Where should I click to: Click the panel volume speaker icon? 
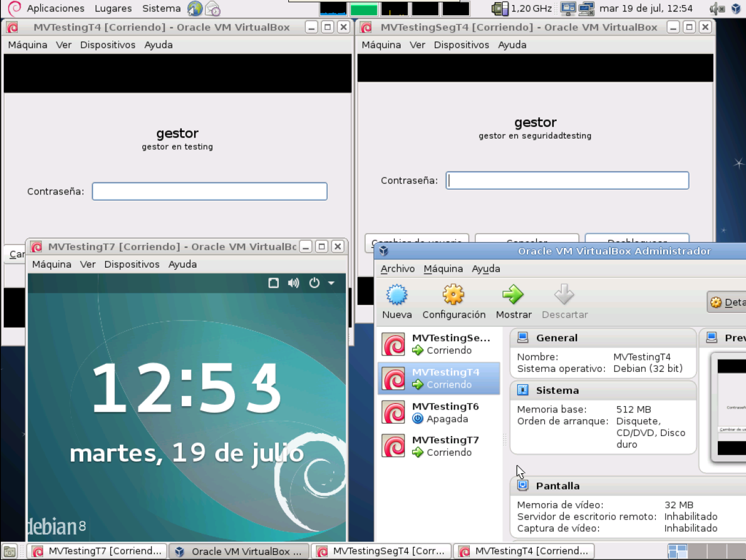pos(717,9)
